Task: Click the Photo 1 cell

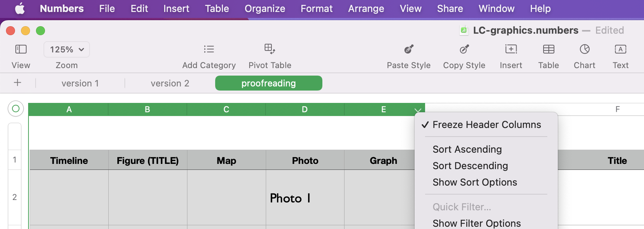Action: point(305,198)
